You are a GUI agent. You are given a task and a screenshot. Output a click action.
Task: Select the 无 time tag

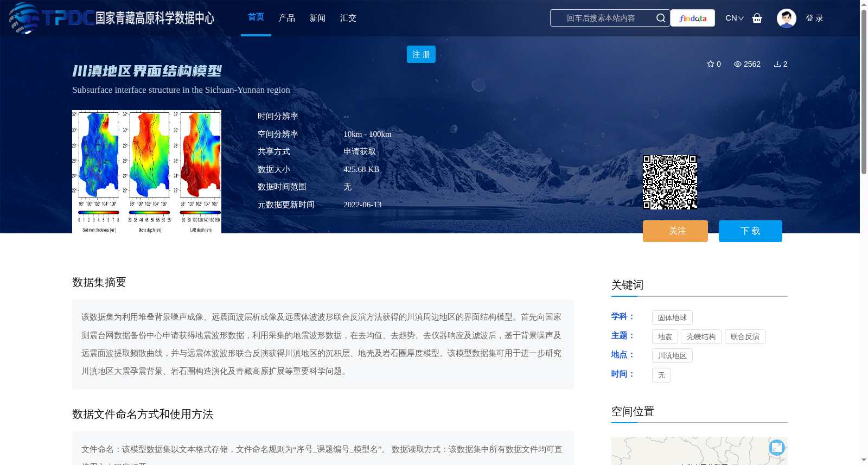[x=661, y=375]
